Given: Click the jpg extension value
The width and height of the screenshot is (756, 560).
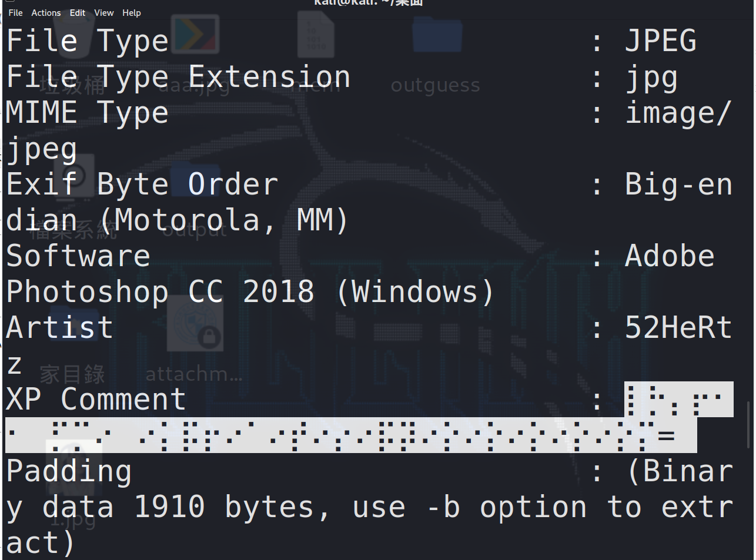Looking at the screenshot, I should (651, 78).
